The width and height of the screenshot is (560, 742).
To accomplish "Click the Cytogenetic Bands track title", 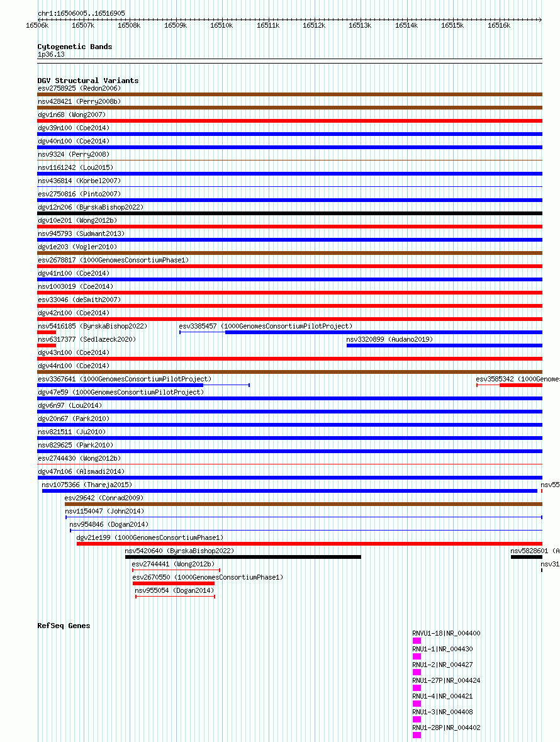I will click(75, 47).
